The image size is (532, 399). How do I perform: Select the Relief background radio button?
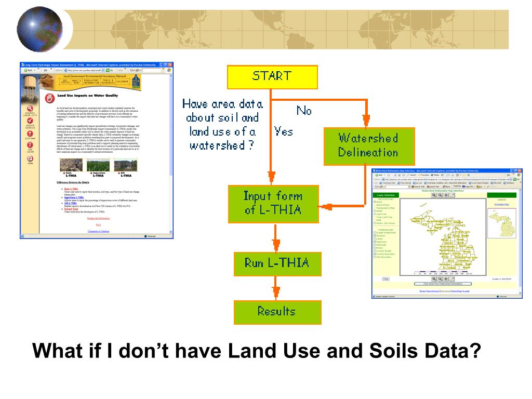[x=375, y=211]
